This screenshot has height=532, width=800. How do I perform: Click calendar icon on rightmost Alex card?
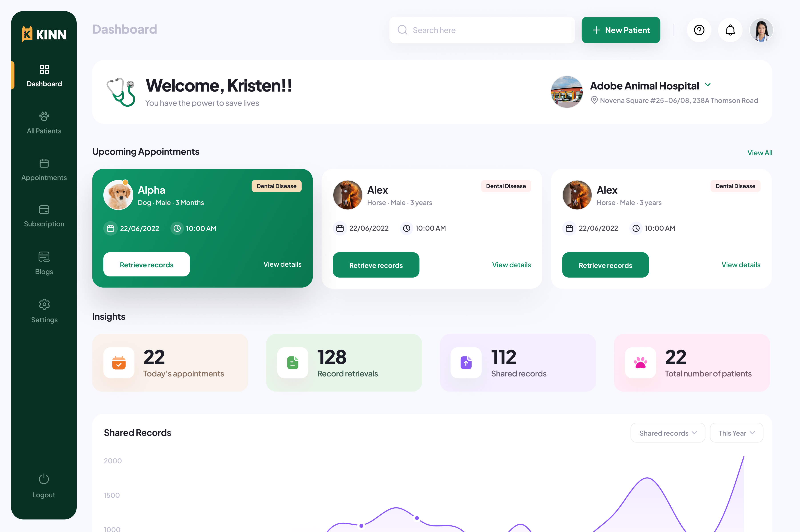pos(569,228)
